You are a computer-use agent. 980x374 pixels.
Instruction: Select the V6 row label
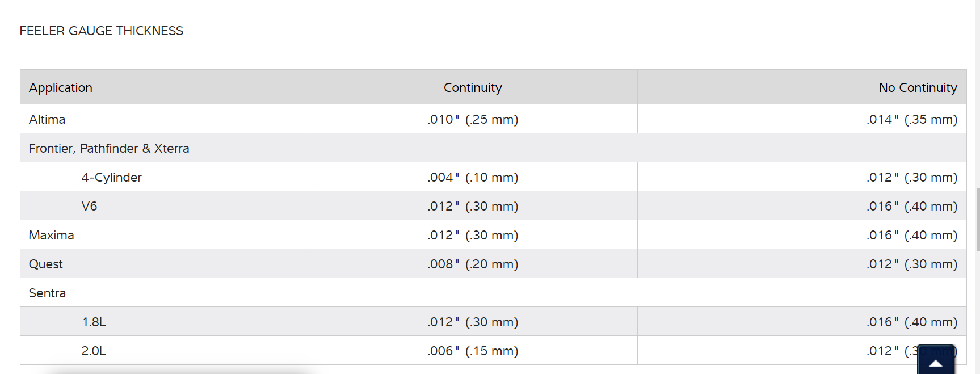click(90, 207)
